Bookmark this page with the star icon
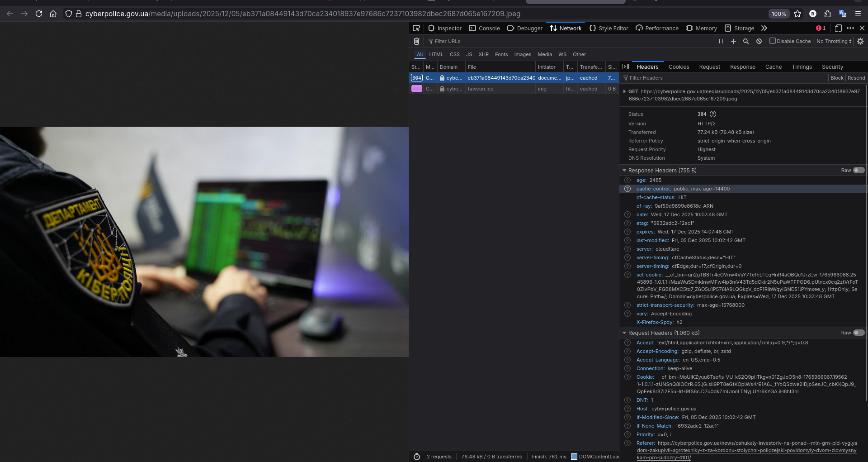Viewport: 868px width, 462px height. point(797,14)
